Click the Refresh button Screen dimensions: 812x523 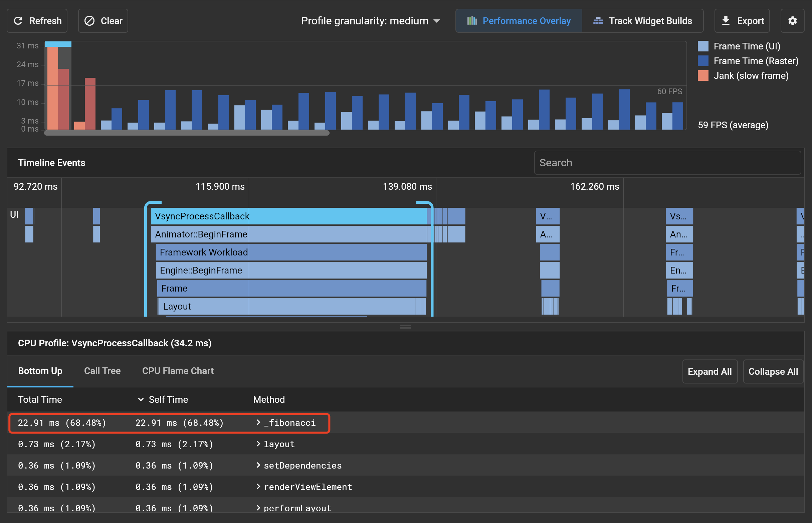37,21
